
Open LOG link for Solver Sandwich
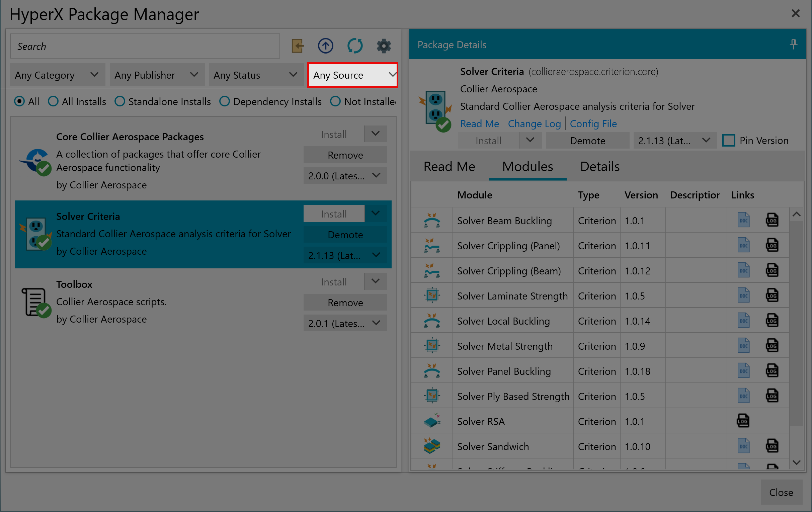click(x=772, y=446)
